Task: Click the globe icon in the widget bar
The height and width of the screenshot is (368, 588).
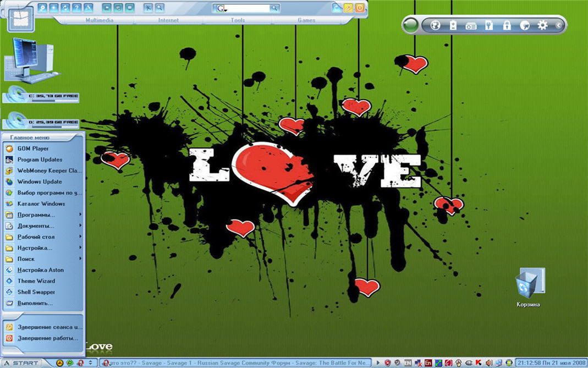Action: pyautogui.click(x=435, y=25)
